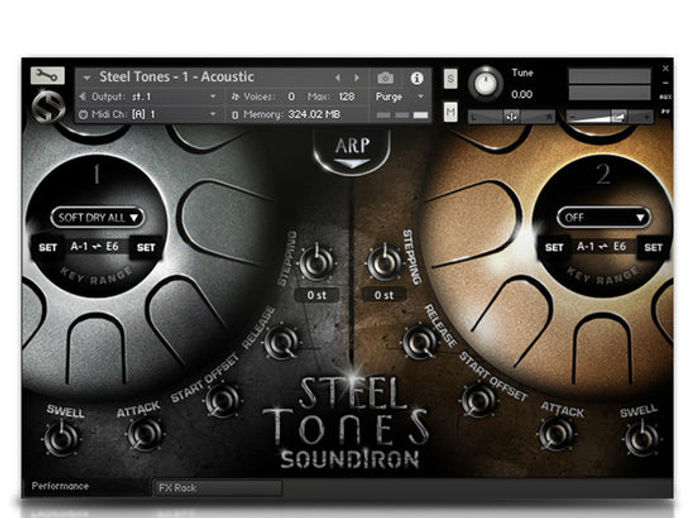Click layer 1 key range A-1 E6 text
Viewport: 690px width, 518px height.
95,246
